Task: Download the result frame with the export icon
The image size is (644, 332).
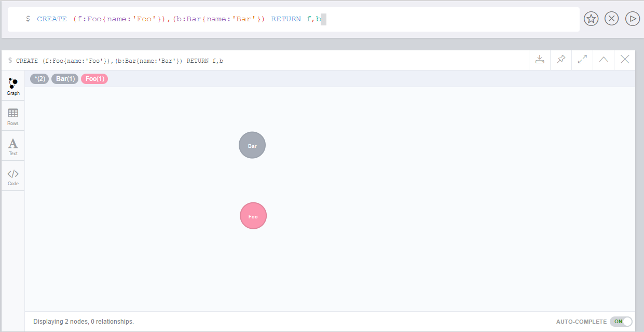Action: pyautogui.click(x=539, y=60)
